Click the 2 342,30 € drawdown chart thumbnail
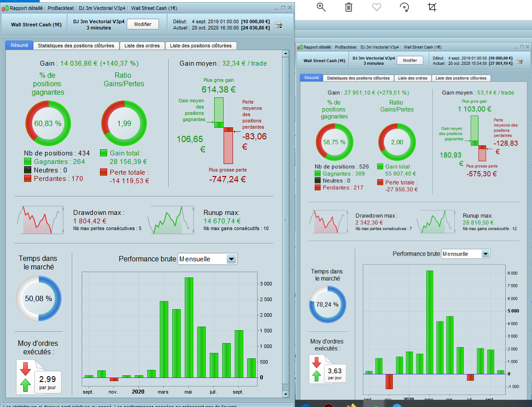 click(x=329, y=222)
